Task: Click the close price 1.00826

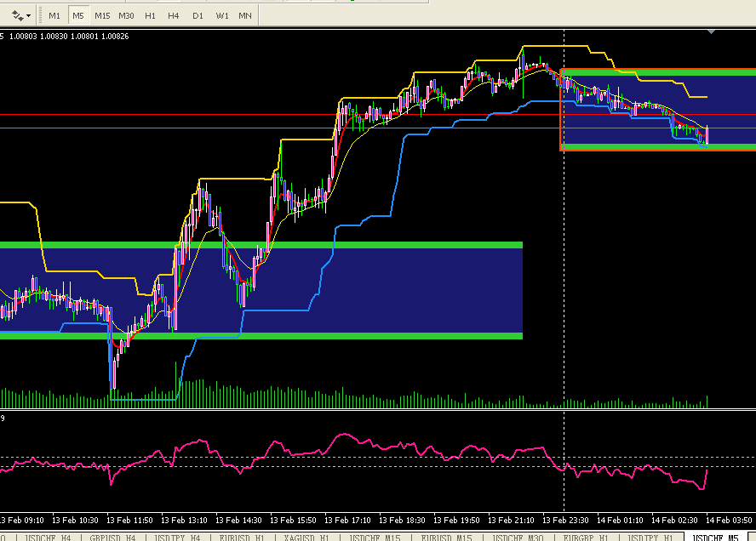Action: click(x=115, y=36)
